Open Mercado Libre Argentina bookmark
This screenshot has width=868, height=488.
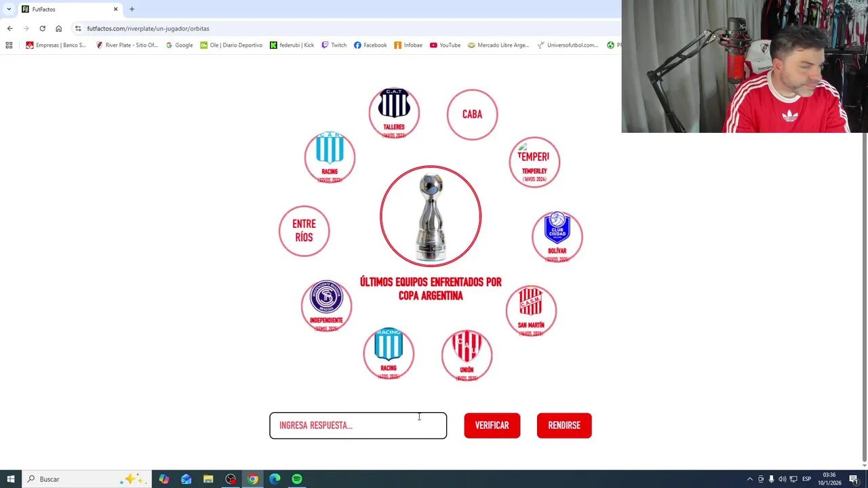pos(498,45)
